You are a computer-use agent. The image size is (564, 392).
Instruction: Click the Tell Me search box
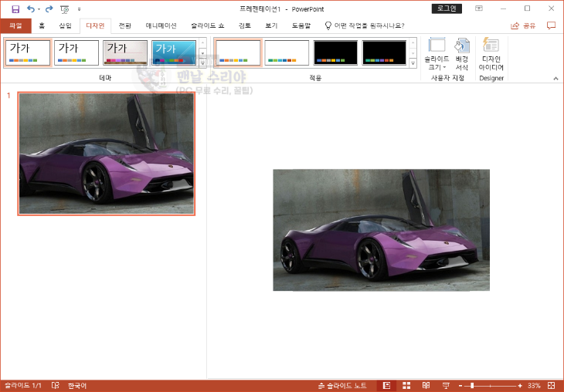(x=365, y=25)
